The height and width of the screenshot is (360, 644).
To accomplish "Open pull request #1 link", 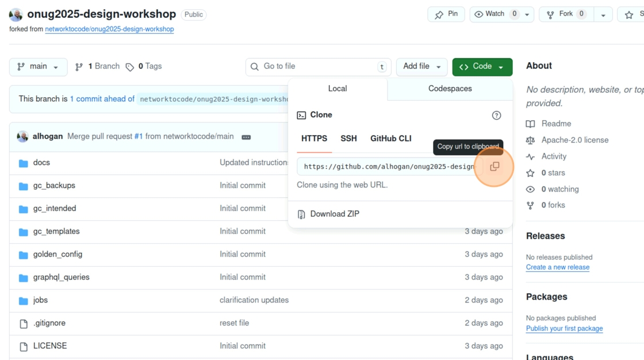I will pyautogui.click(x=139, y=136).
